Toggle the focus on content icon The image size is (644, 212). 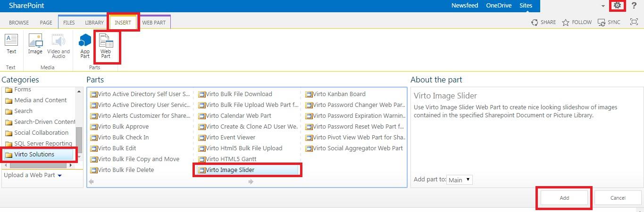(x=634, y=22)
